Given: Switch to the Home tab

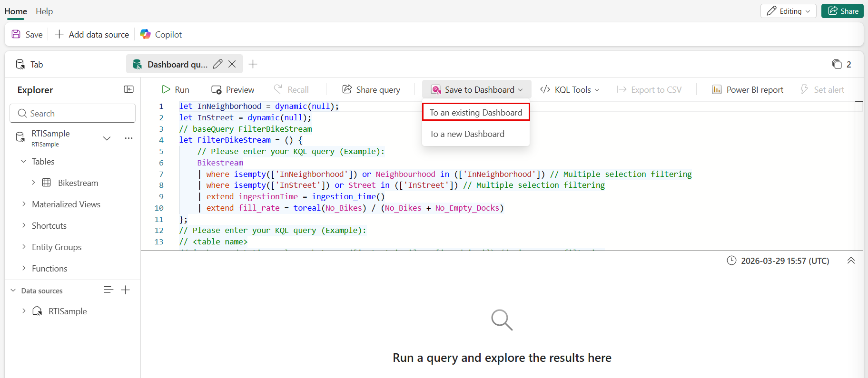Looking at the screenshot, I should point(16,11).
